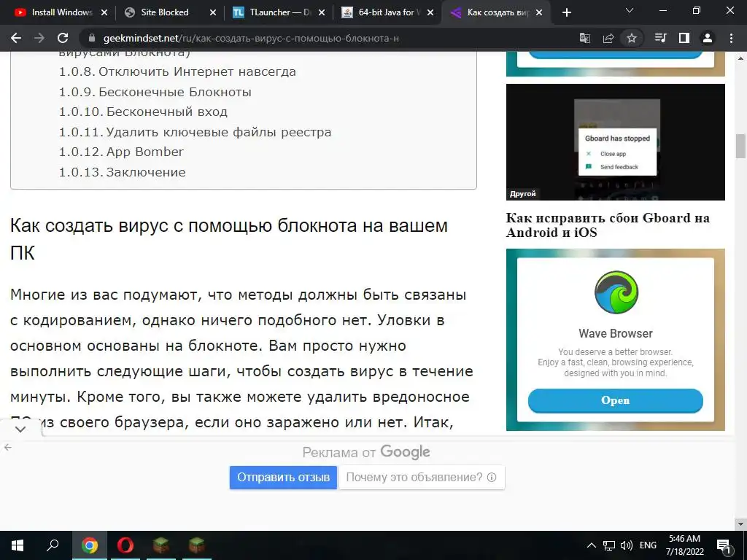The height and width of the screenshot is (560, 747).
Task: Open the Google Translate page icon
Action: [x=584, y=38]
